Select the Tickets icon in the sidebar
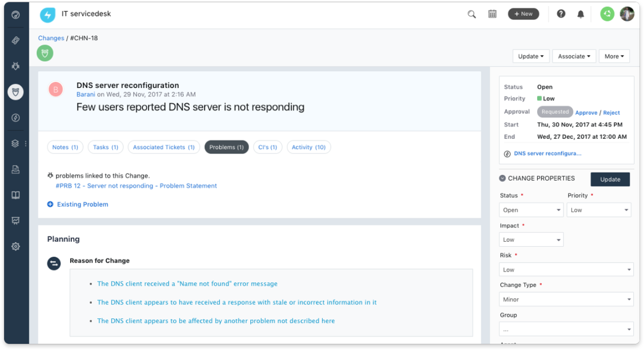The image size is (644, 350). tap(15, 40)
